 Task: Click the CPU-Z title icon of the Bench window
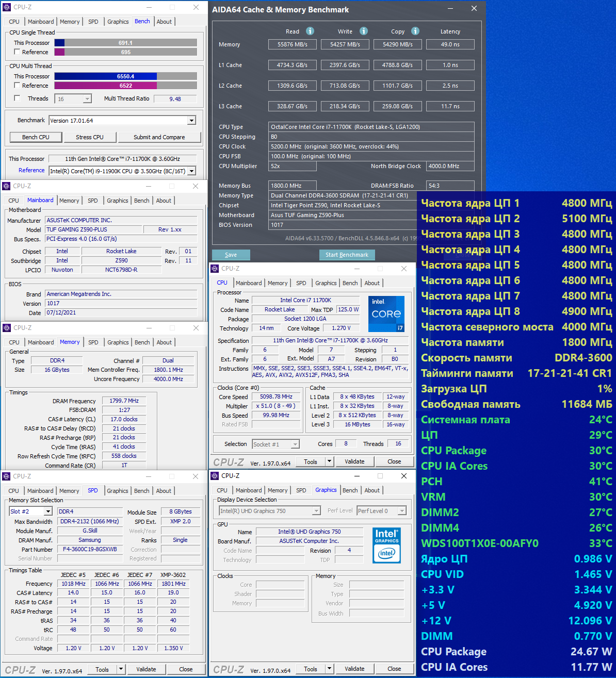(x=7, y=7)
